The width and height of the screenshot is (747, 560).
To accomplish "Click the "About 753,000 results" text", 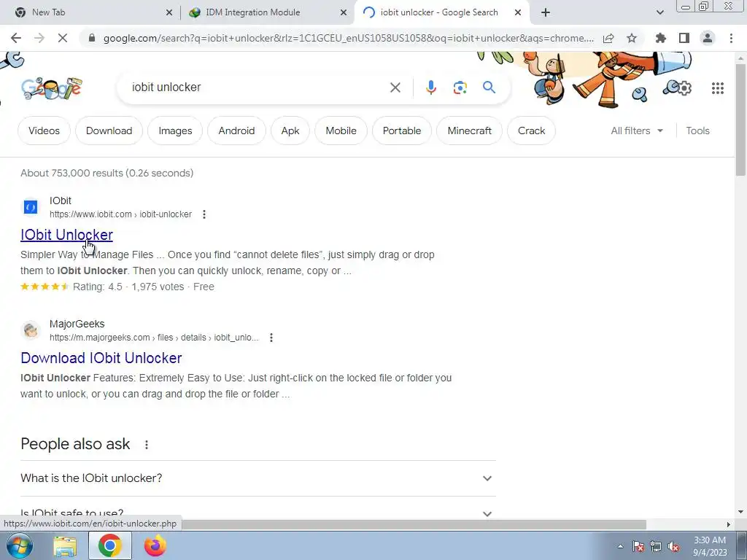I will [107, 173].
